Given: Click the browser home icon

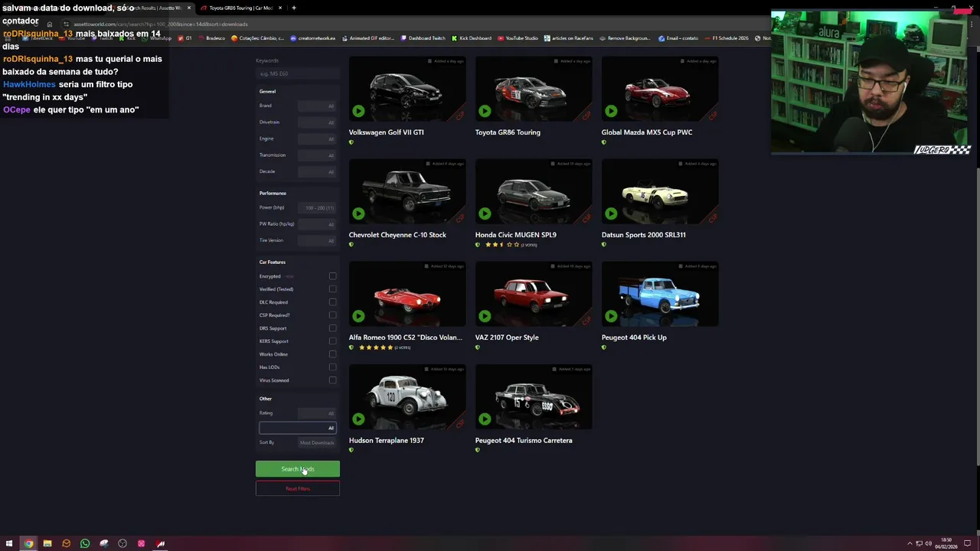Looking at the screenshot, I should coord(49,24).
